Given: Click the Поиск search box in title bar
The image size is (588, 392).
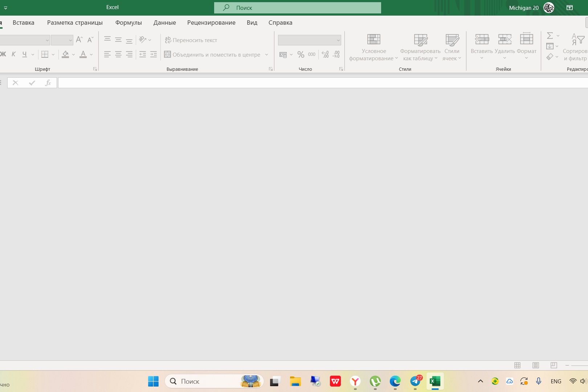Looking at the screenshot, I should click(297, 8).
